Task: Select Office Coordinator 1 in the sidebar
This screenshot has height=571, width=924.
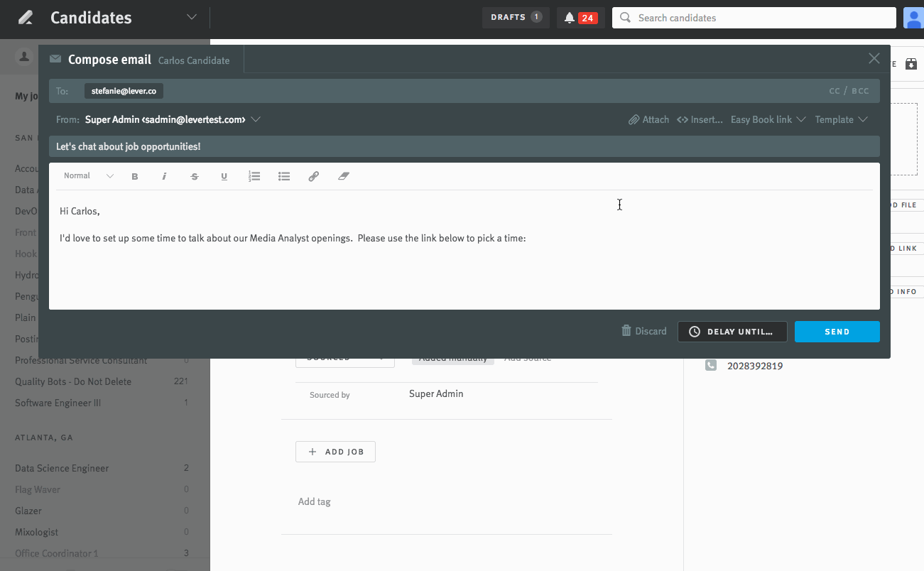Action: 57,553
